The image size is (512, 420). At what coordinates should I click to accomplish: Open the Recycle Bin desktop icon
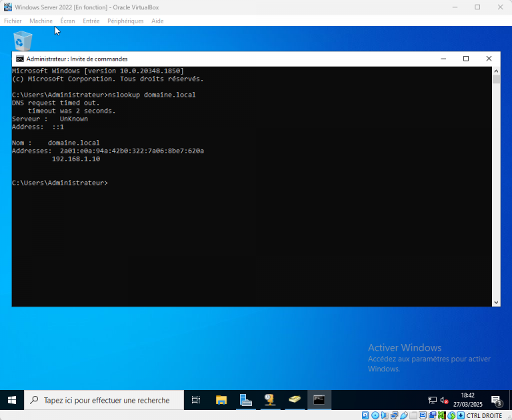tap(22, 41)
